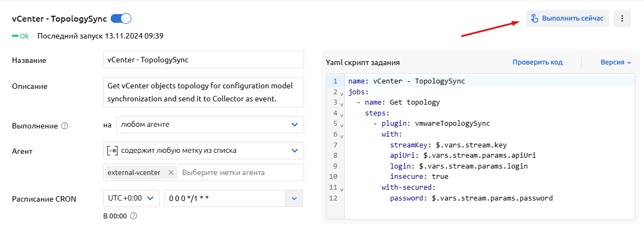Fold the "with-secured:" block on line 11
The height and width of the screenshot is (239, 644).
tap(342, 189)
